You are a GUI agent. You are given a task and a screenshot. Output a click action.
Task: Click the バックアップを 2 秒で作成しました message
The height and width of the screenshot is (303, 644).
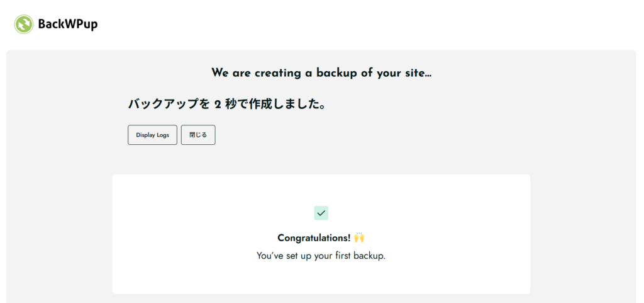[226, 105]
